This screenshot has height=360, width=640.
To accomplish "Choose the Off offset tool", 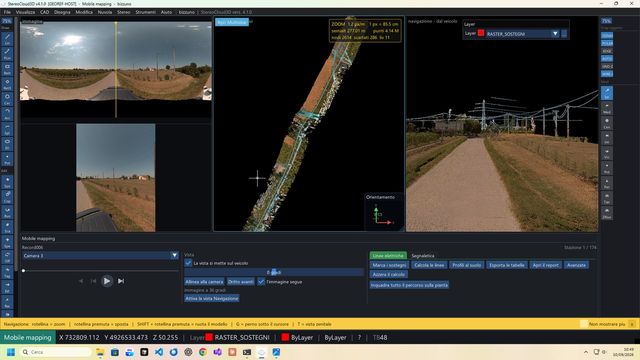I will pyautogui.click(x=7, y=258).
